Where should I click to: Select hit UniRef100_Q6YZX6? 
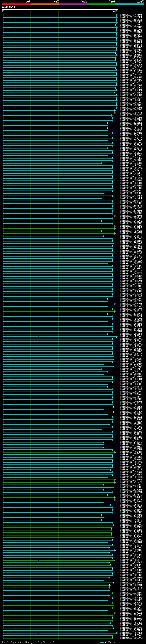pos(131,37)
